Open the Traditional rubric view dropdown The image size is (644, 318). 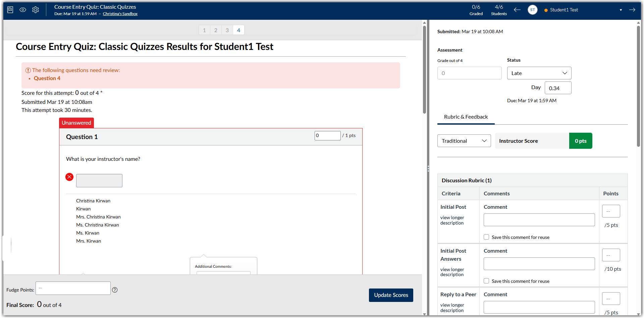(464, 141)
